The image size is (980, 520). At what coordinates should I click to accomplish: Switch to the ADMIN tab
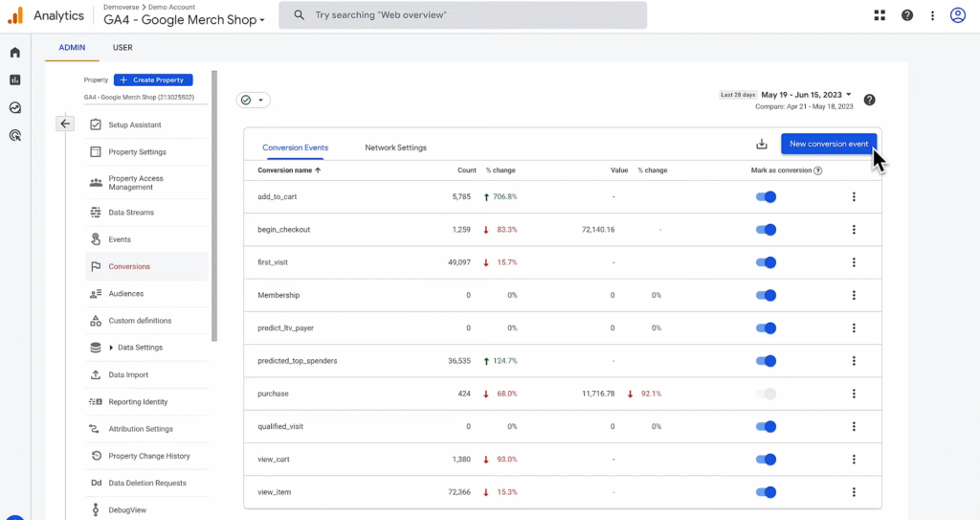(72, 48)
